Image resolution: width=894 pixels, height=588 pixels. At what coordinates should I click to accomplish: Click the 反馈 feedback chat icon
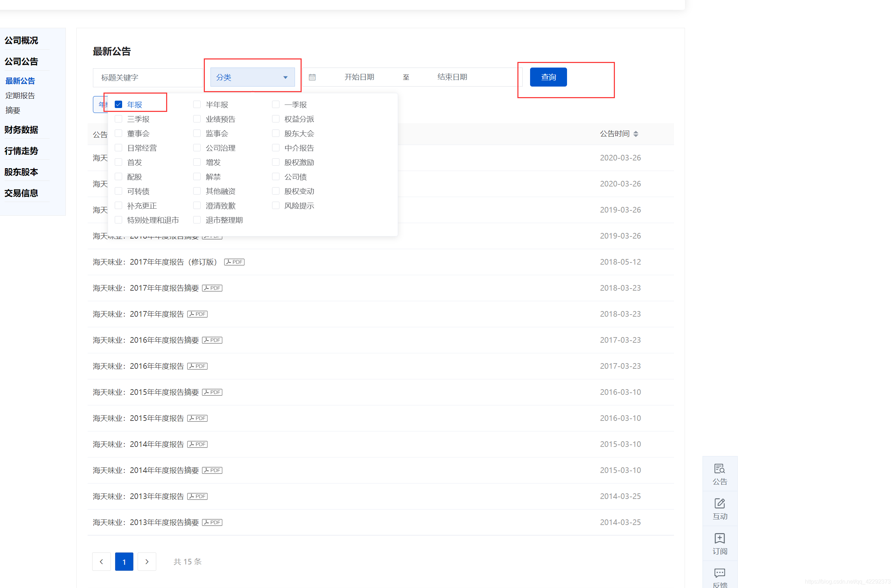(719, 573)
